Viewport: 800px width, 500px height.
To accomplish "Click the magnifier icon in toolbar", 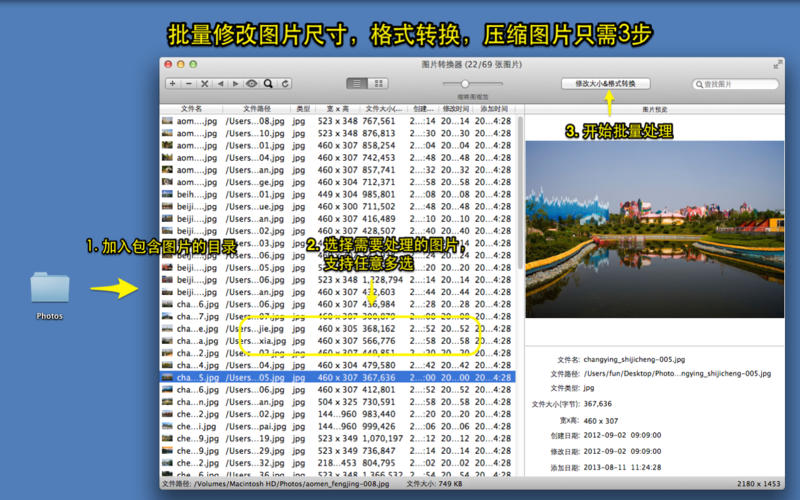I will (268, 84).
